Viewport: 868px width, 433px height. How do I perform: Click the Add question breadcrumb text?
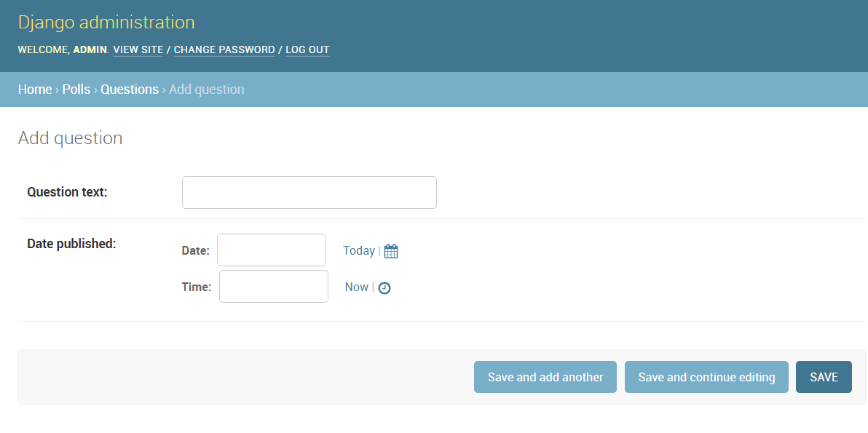(207, 90)
